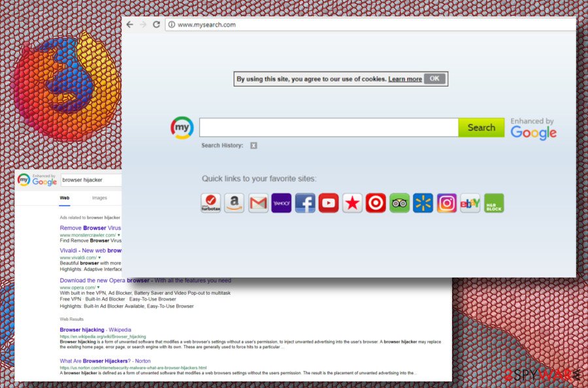Image resolution: width=588 pixels, height=388 pixels.
Task: Click the www.mysearch.com address bar
Action: [x=370, y=25]
